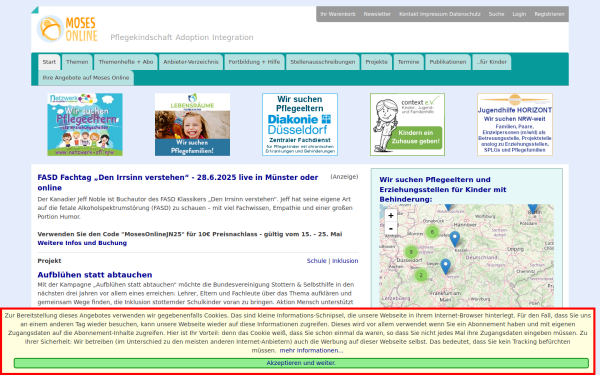Click the Düsseldorf label on the map

tap(409, 260)
